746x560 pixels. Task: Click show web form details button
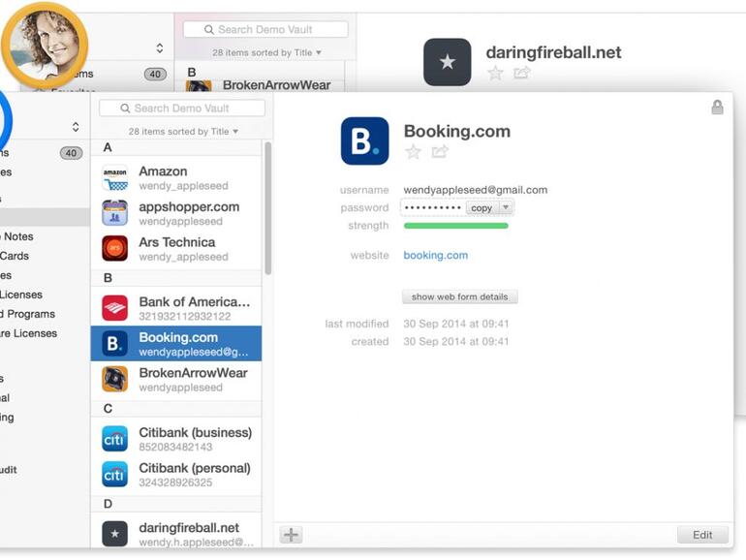click(459, 296)
